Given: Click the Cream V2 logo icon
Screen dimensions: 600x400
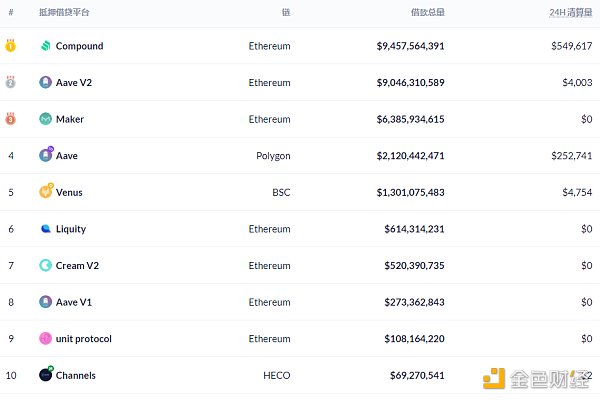Looking at the screenshot, I should point(46,265).
